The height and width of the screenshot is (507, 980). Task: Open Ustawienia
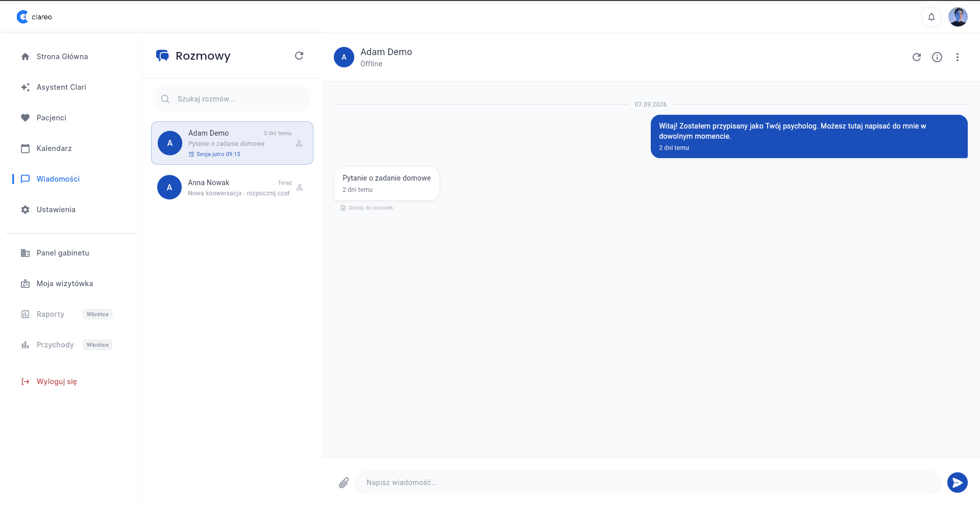pos(56,210)
